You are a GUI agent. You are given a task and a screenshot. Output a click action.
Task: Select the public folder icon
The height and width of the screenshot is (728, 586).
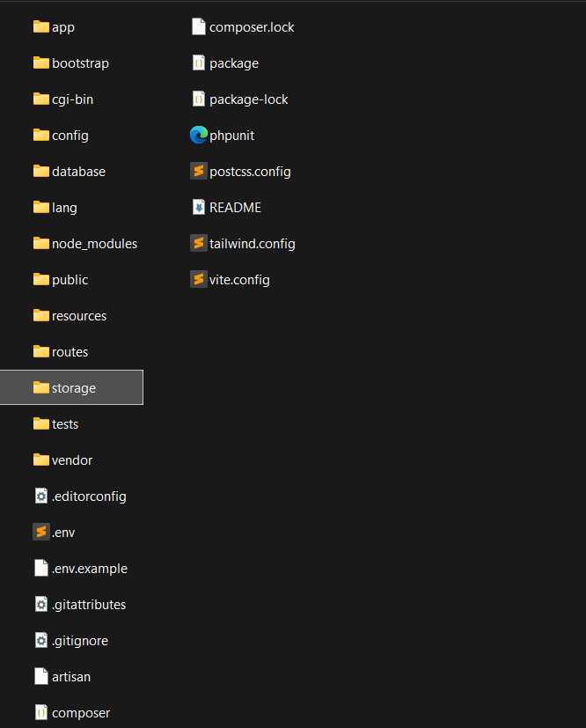point(40,280)
